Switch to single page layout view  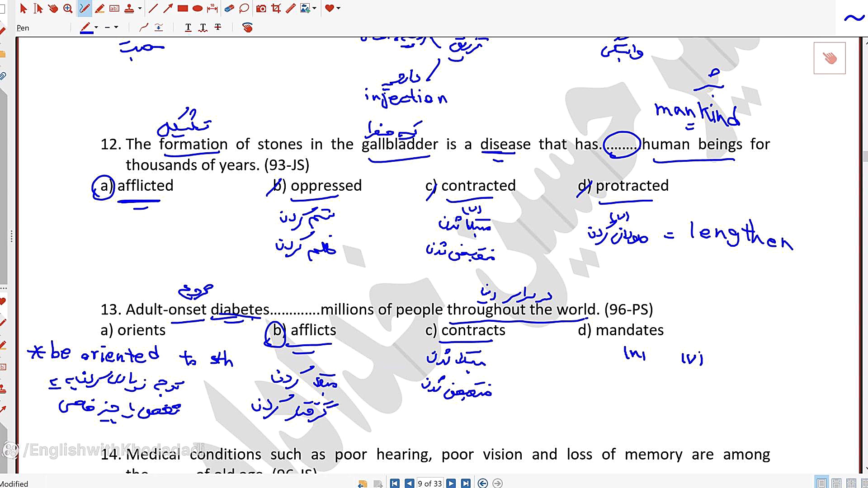pyautogui.click(x=821, y=483)
